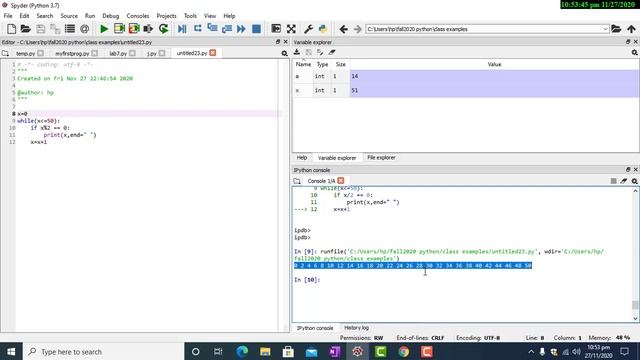Open the file list (outline) toolbar icon

70,29
